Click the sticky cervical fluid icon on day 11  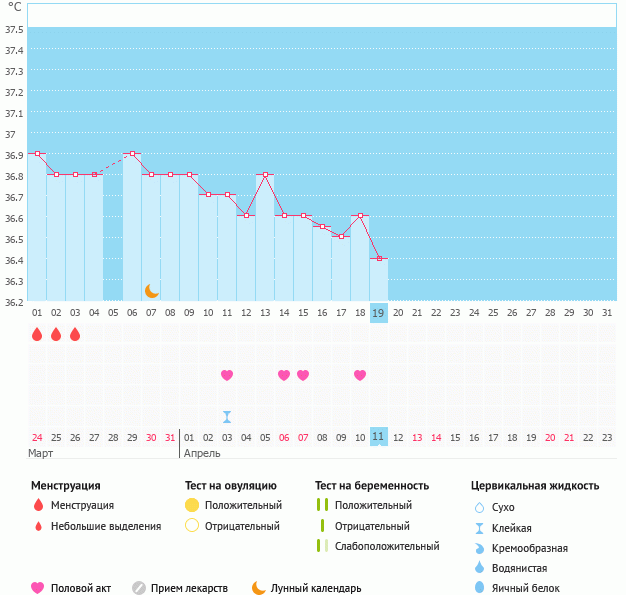pos(227,417)
